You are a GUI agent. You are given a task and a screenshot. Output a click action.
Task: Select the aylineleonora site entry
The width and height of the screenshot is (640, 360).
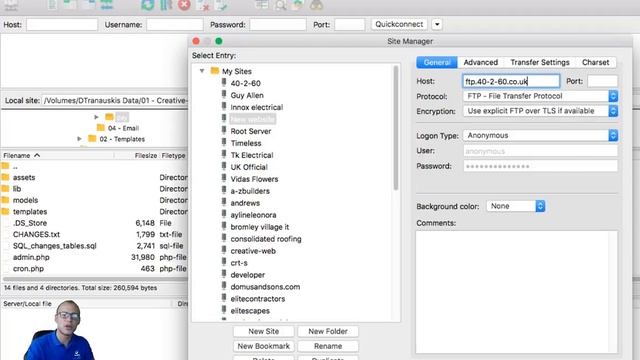point(253,215)
